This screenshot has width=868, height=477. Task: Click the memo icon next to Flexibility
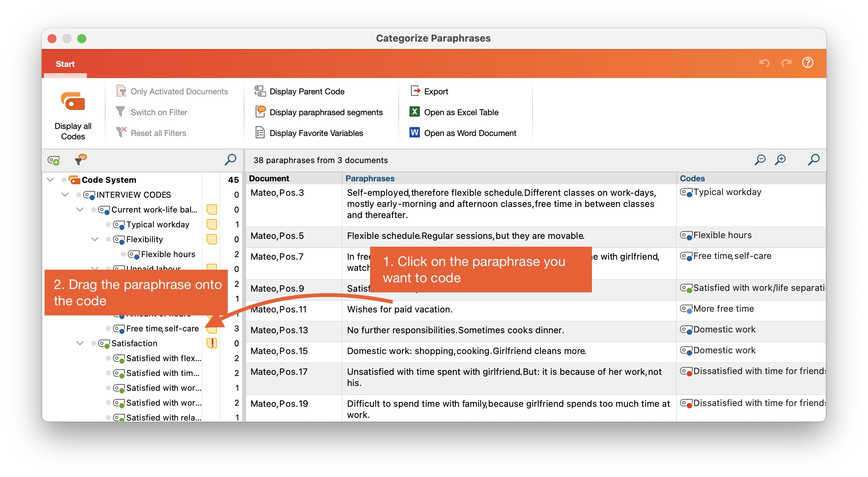[x=212, y=239]
